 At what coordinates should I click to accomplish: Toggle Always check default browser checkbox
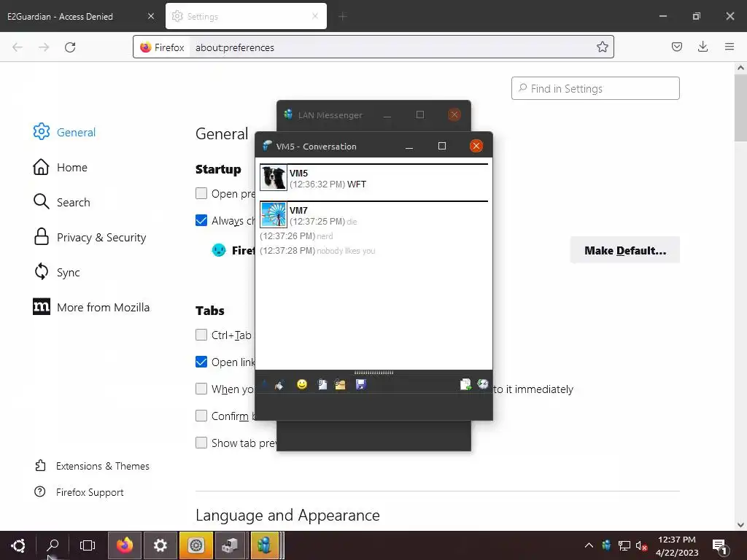pyautogui.click(x=201, y=220)
